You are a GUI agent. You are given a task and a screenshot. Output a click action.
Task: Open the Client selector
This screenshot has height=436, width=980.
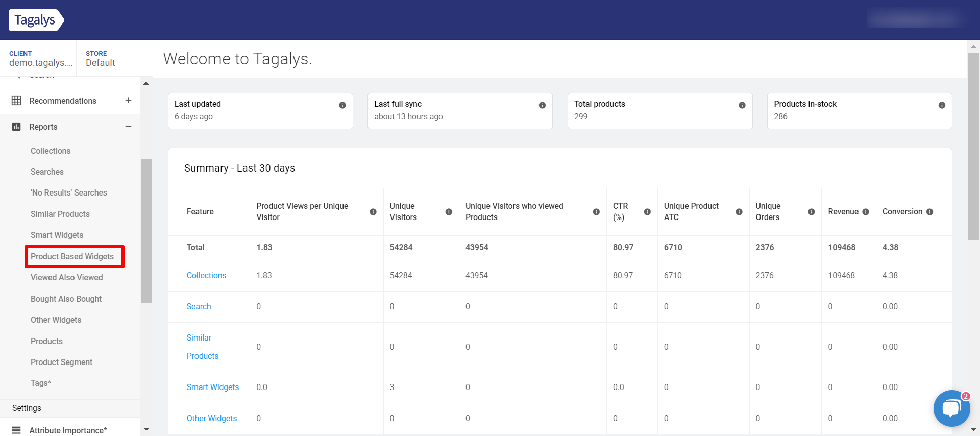pos(41,59)
